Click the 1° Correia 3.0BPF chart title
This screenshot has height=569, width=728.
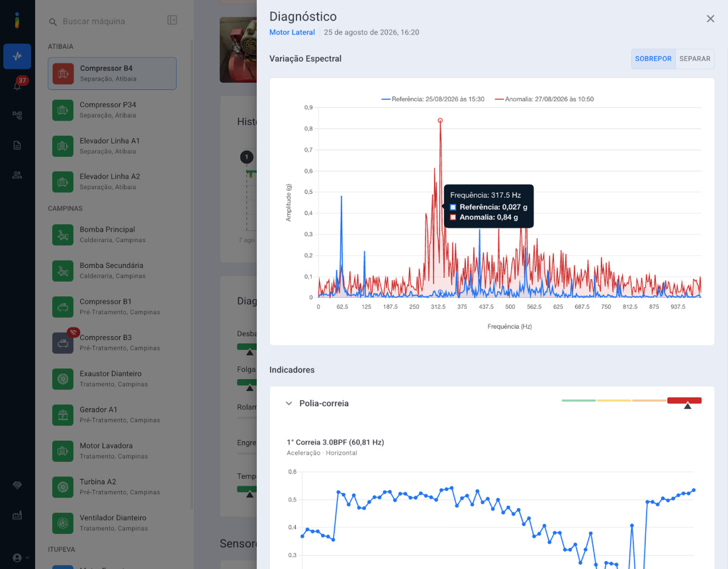point(336,442)
